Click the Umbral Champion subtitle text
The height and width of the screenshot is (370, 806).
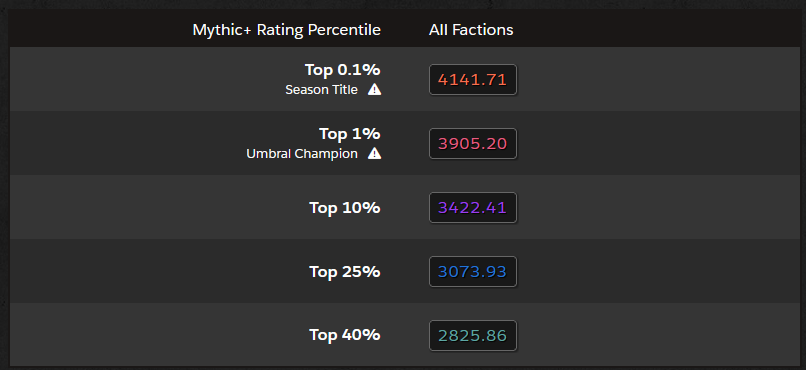point(302,154)
